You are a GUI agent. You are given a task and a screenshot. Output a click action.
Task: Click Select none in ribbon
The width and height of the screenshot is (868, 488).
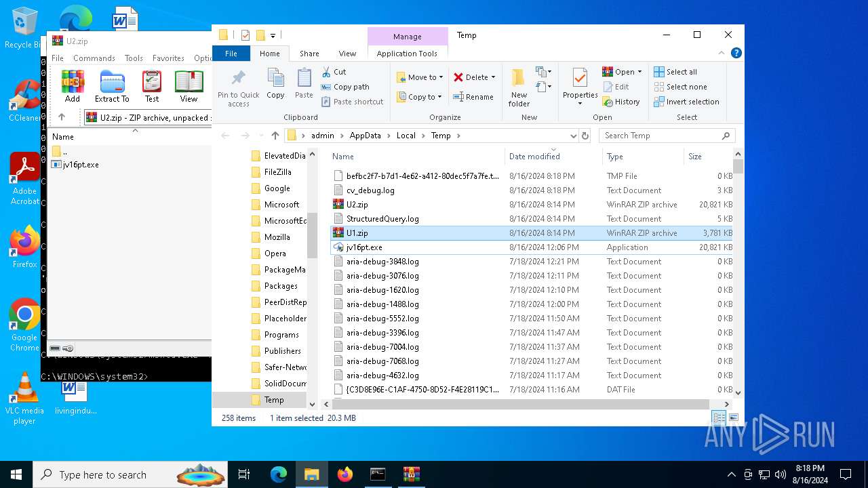(680, 87)
